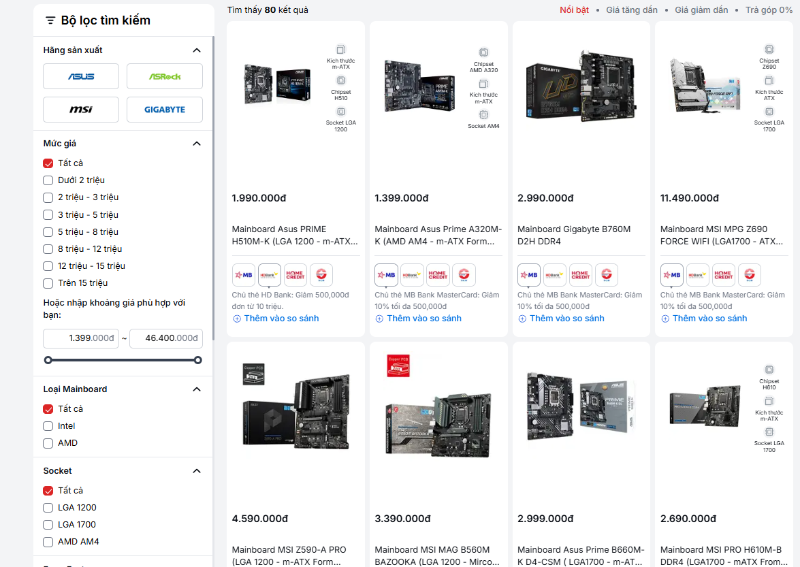The width and height of the screenshot is (800, 567).
Task: Click the Socket LGA 1200 spec icon on Asus PRIME H510M-K
Action: pos(341,111)
